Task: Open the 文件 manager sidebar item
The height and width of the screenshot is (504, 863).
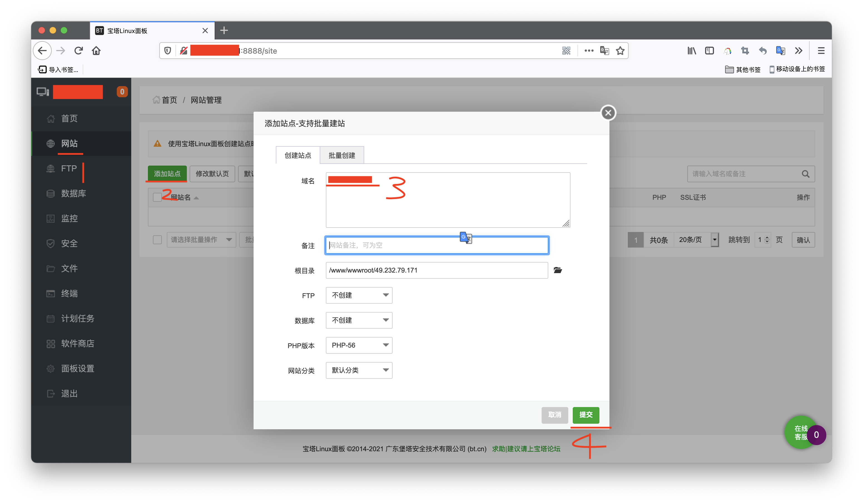Action: click(69, 268)
